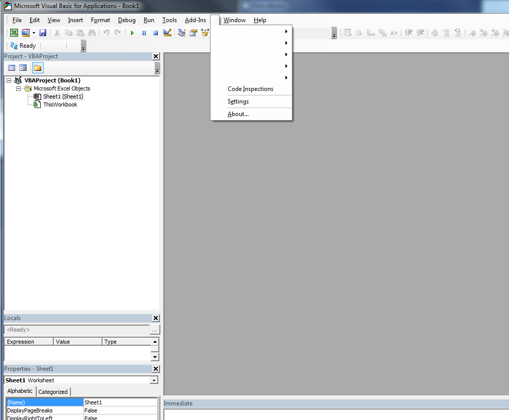Open toolbar options left of Edit toolbar
The width and height of the screenshot is (509, 420).
click(x=334, y=33)
